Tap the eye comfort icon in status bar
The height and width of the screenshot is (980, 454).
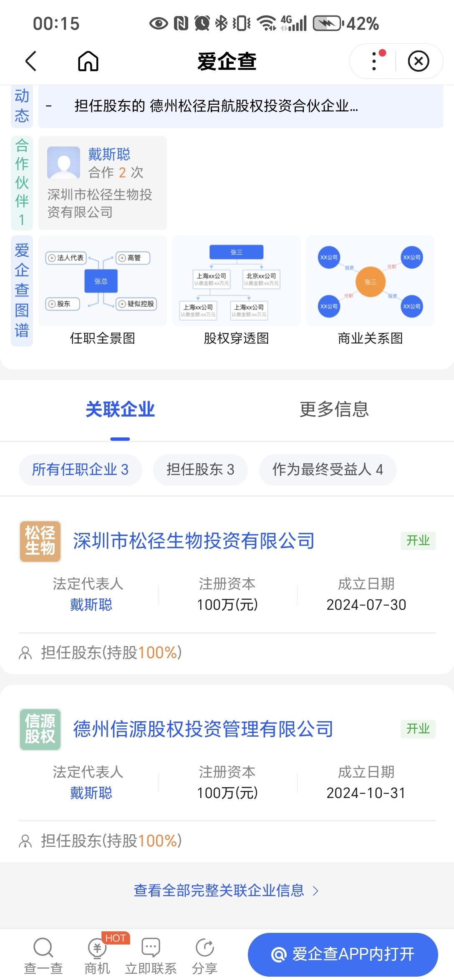159,23
